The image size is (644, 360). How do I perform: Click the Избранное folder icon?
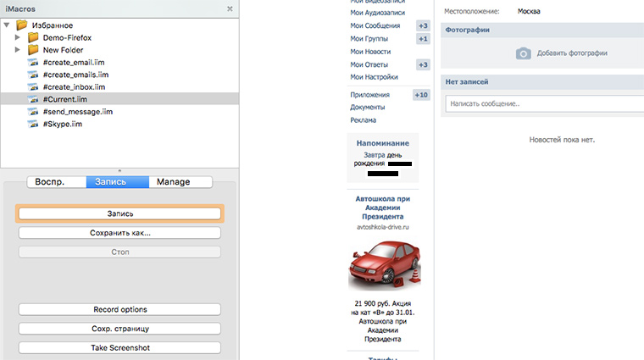pos(22,25)
